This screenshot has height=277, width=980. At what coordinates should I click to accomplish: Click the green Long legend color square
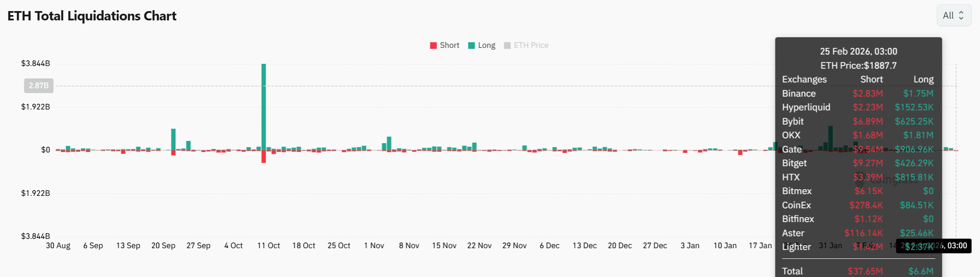click(x=472, y=46)
